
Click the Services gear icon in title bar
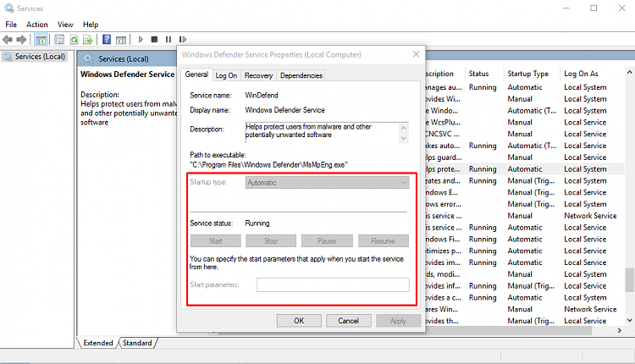click(8, 8)
